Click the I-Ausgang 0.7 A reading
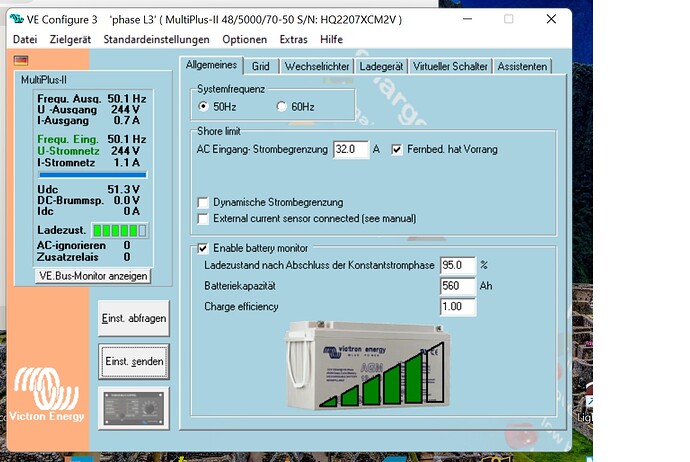 [88, 120]
